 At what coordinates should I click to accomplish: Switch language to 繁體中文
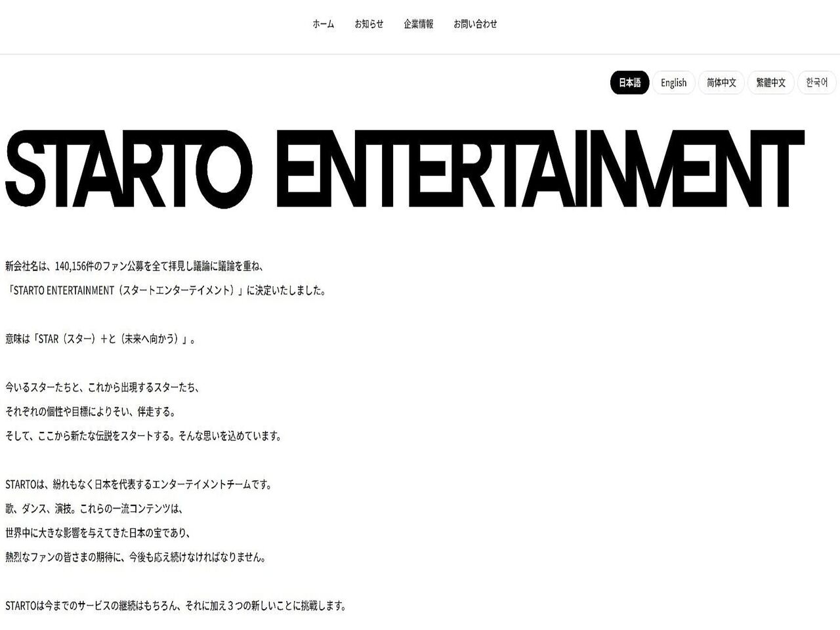(x=770, y=83)
